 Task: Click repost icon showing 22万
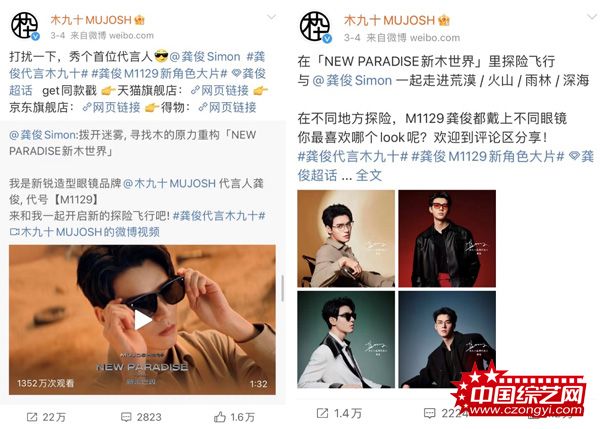tap(32, 417)
